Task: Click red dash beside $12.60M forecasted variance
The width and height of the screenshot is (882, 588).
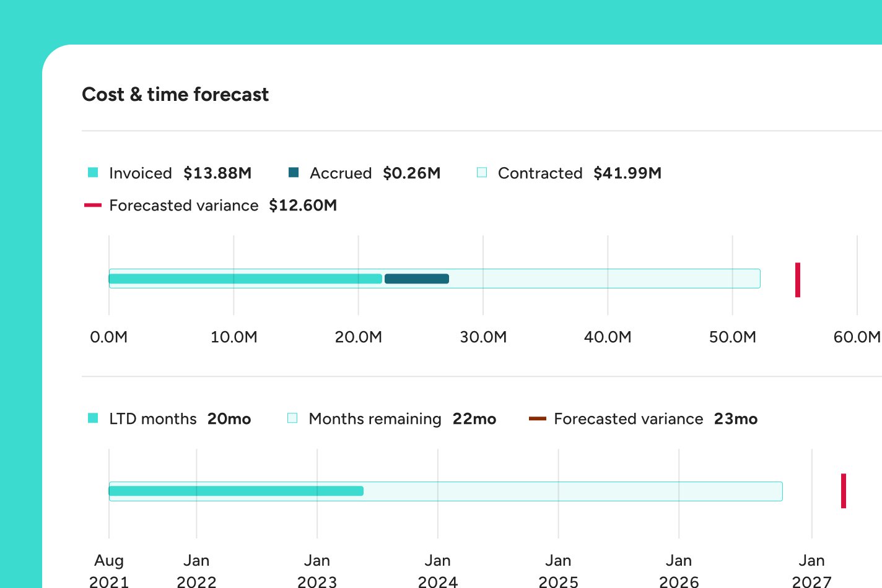Action: (93, 205)
